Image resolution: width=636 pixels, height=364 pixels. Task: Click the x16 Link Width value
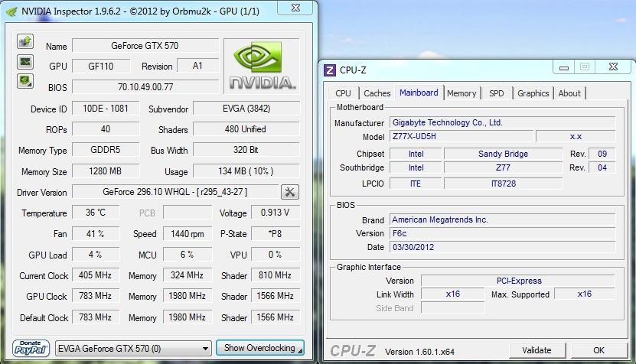coord(452,294)
